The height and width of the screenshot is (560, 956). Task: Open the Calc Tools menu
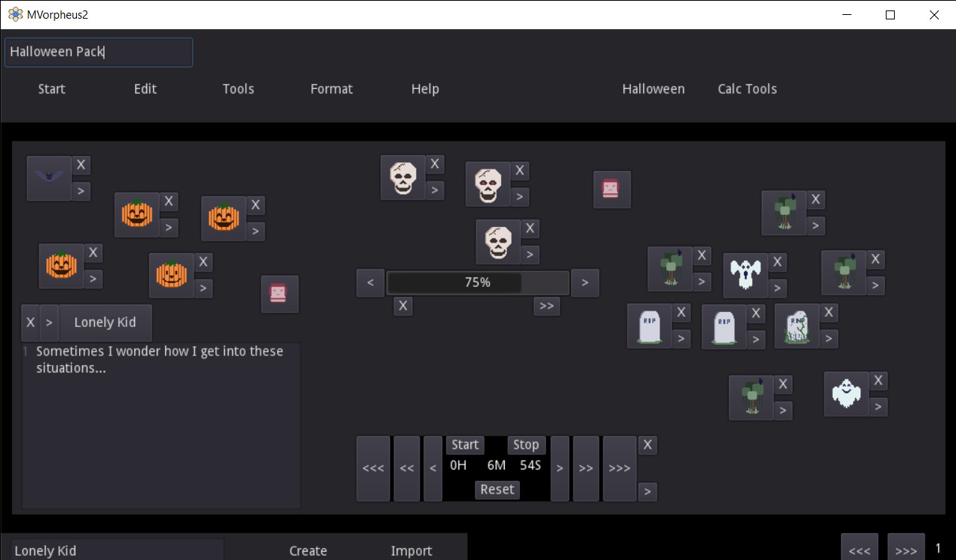[747, 89]
